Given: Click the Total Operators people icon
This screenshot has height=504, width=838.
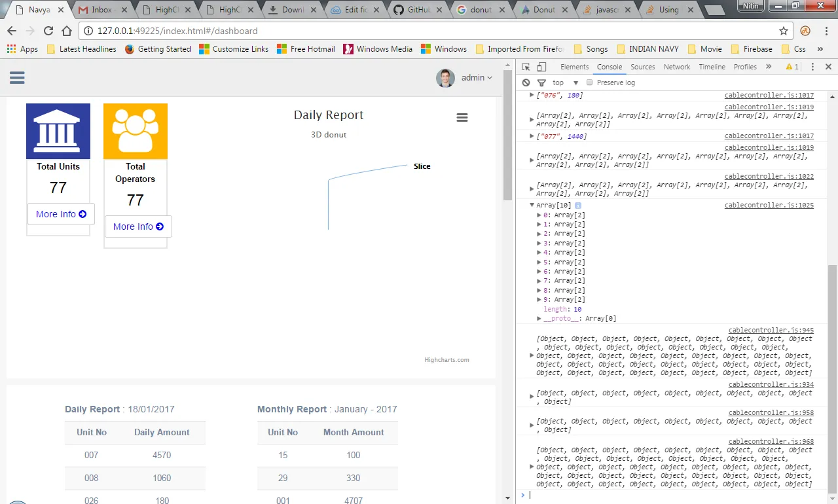Looking at the screenshot, I should coord(136,131).
